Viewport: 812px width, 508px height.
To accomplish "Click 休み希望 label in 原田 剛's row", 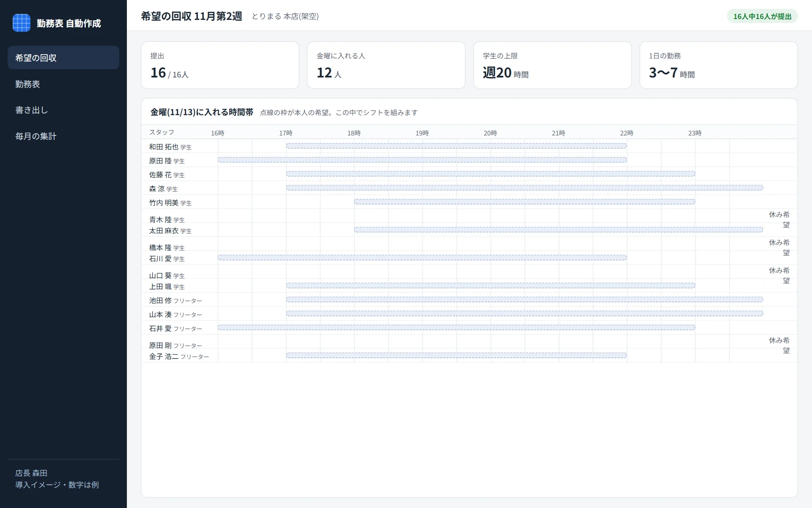I will [x=779, y=345].
